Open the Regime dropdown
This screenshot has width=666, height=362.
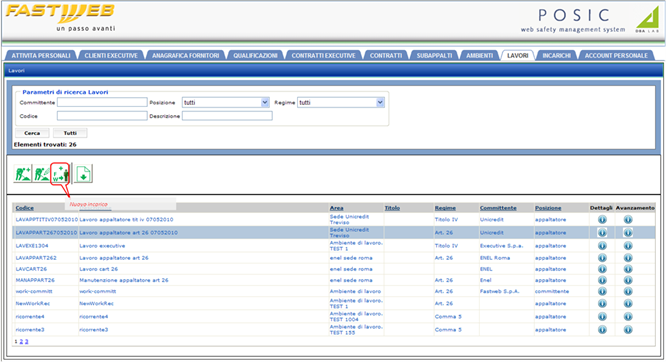[341, 102]
